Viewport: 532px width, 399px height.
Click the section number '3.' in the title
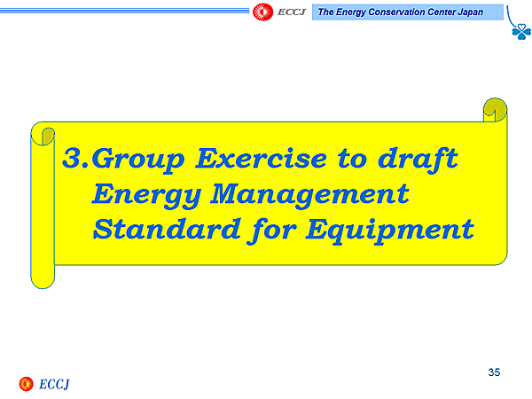click(x=76, y=160)
